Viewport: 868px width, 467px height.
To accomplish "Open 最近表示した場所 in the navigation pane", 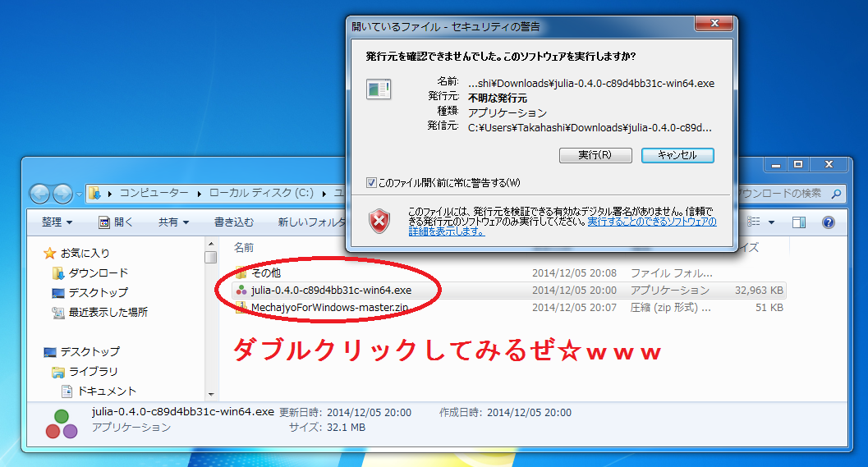I will coord(108,312).
